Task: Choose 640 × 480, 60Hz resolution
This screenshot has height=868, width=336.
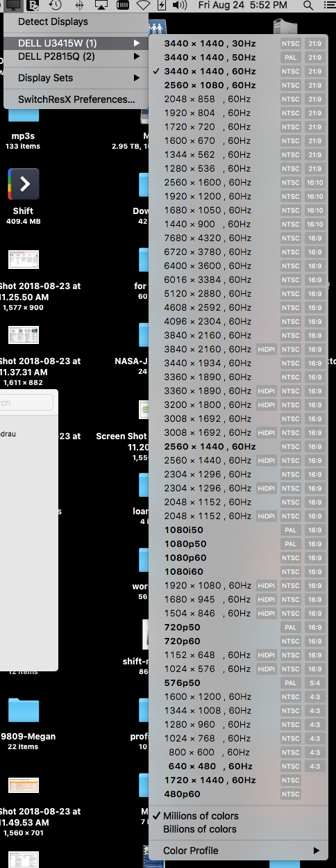Action: click(238, 766)
